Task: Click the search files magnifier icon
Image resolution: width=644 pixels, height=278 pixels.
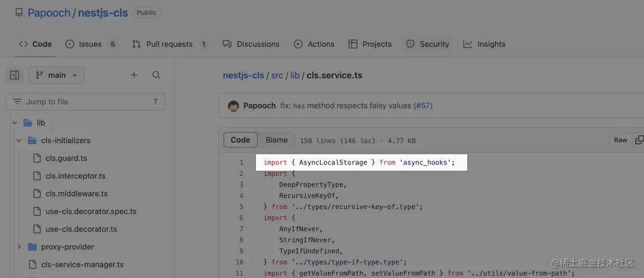Action: point(156,75)
